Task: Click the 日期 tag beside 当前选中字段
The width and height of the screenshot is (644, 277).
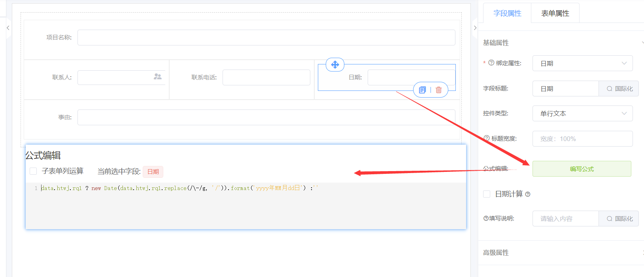Action: pos(153,171)
